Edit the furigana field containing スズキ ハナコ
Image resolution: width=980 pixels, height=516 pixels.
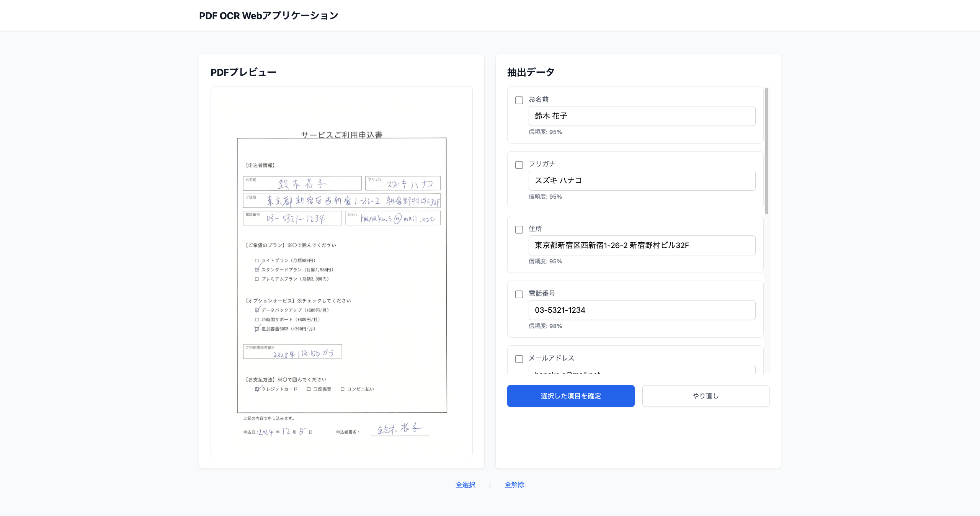(x=642, y=181)
